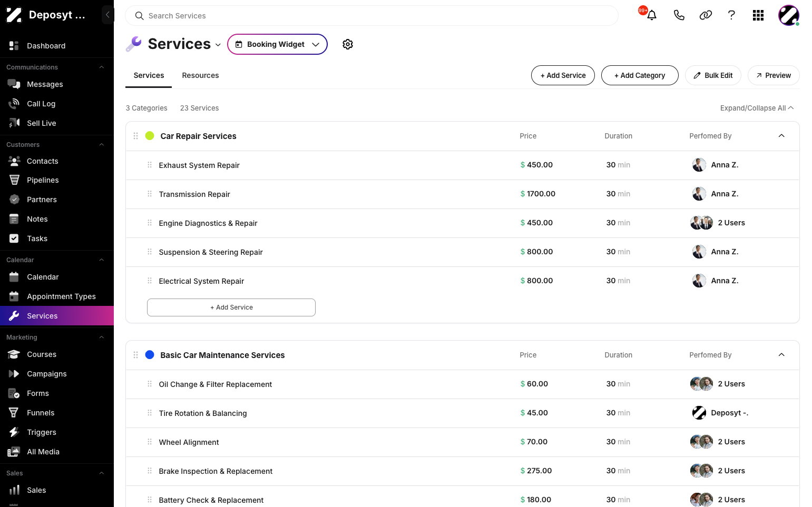Collapse the Car Repair Services category
Viewport: 812px width, 507px height.
[x=781, y=136]
